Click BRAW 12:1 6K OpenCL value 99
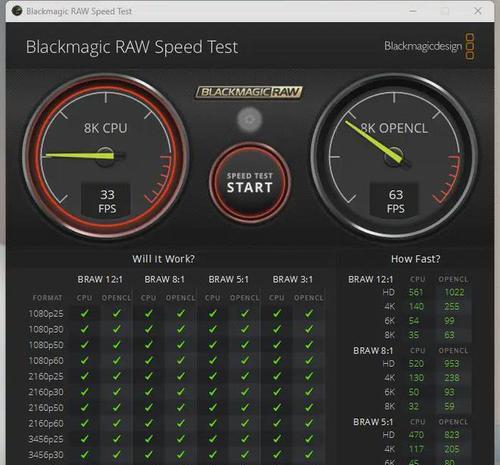Viewport: 500px width, 465px height. (449, 321)
